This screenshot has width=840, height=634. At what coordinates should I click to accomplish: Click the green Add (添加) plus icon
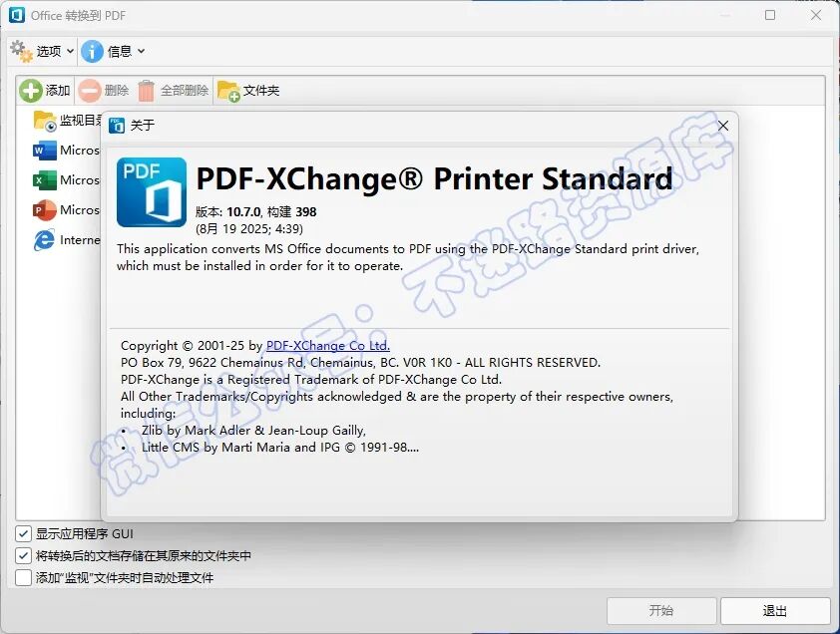(31, 91)
